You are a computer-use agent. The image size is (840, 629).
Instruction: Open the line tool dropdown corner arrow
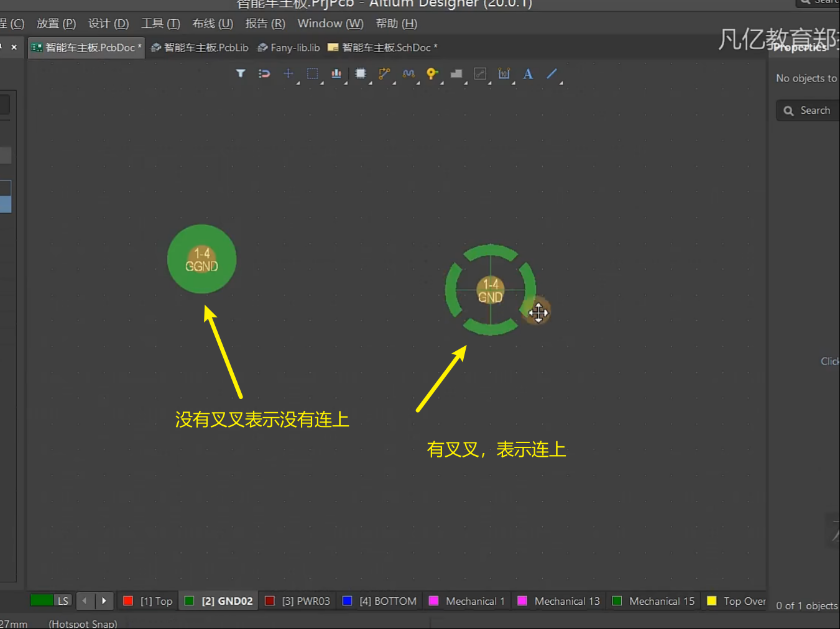pyautogui.click(x=561, y=82)
